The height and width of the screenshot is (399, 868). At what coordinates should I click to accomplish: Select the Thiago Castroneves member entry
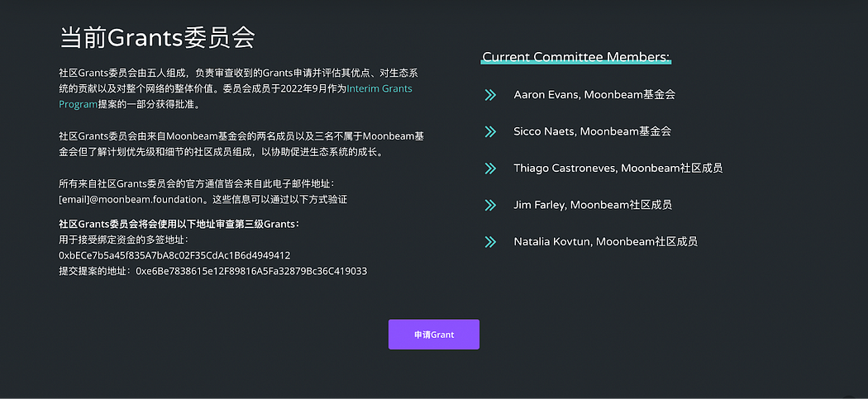618,169
